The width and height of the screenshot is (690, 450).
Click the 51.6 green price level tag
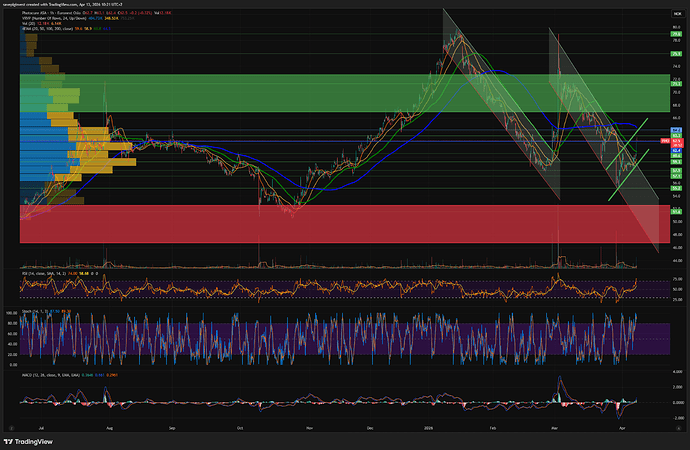(676, 211)
